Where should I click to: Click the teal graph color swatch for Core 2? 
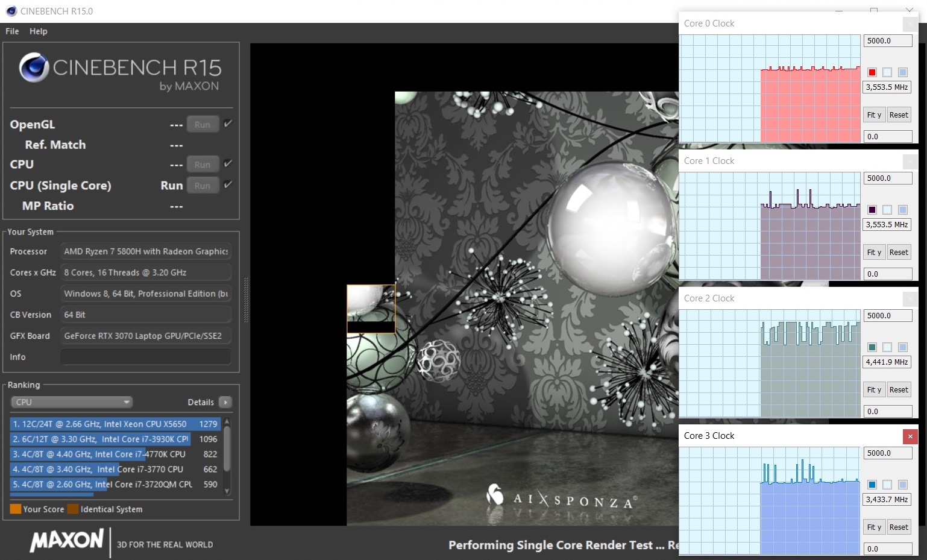click(872, 347)
